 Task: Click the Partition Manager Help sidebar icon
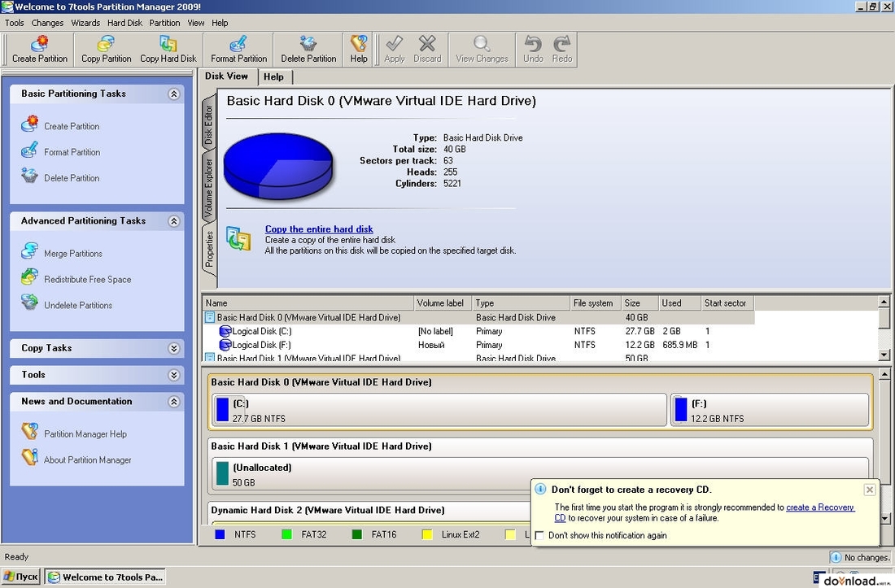[x=29, y=432]
